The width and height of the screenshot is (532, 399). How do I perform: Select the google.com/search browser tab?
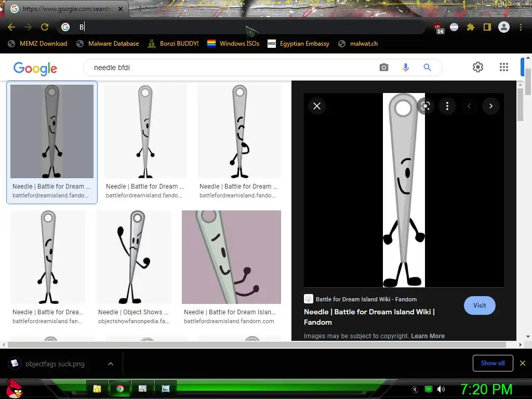(x=65, y=9)
